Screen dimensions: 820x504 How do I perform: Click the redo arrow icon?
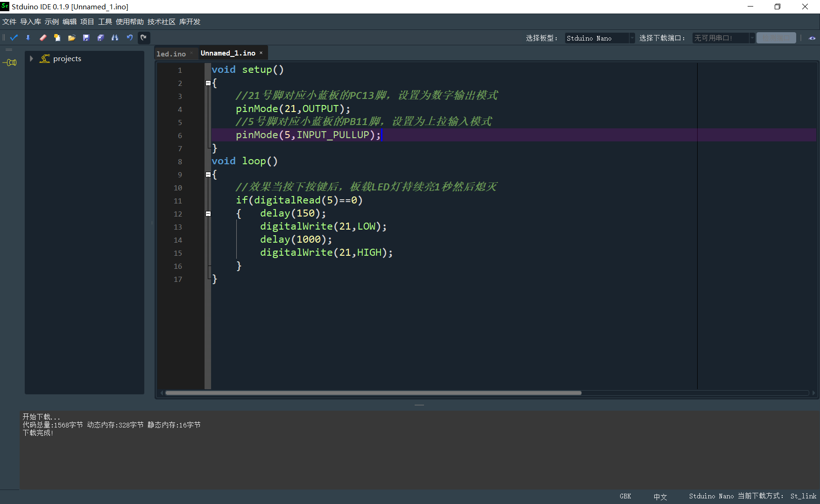[144, 38]
